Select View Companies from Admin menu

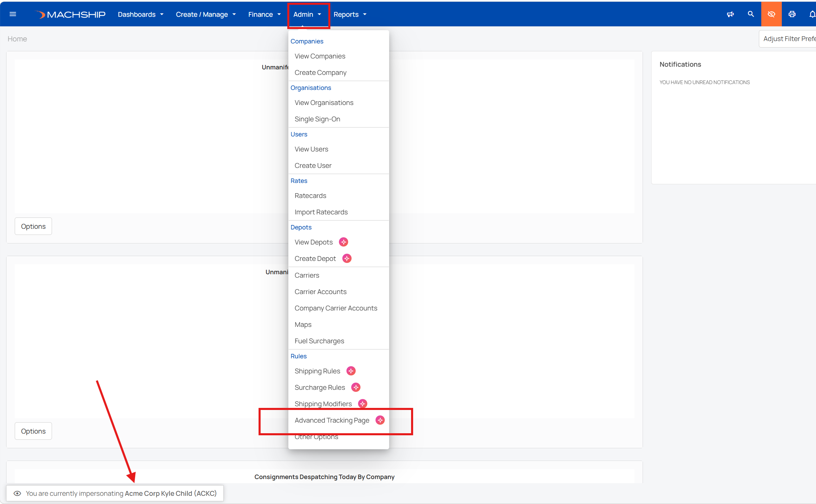coord(339,56)
